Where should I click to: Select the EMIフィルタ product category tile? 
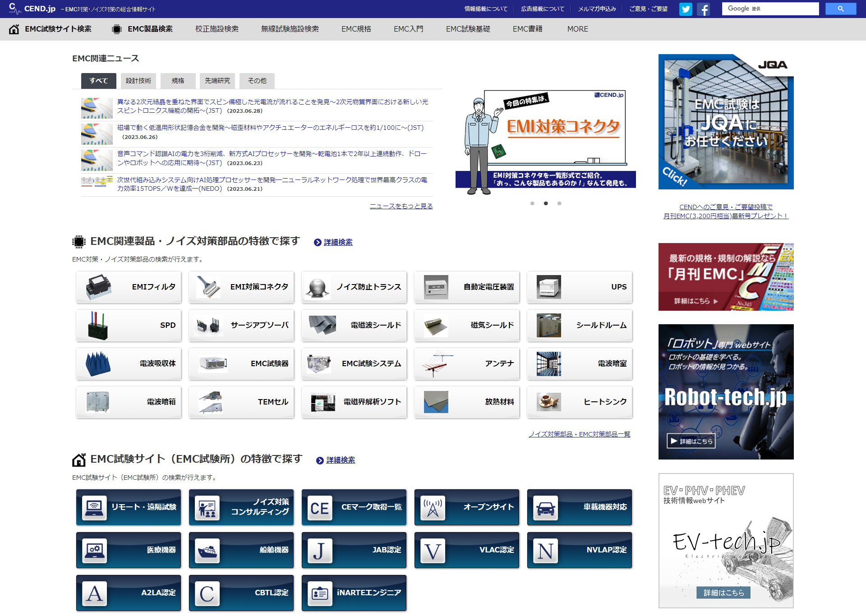[x=128, y=287]
